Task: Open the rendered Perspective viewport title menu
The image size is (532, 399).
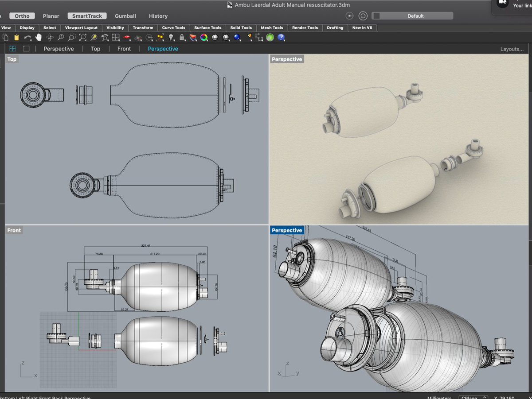Action: (287, 59)
